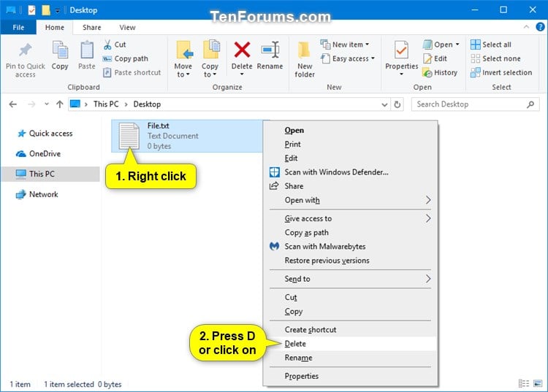548x392 pixels.
Task: Choose Scan with Windows Defender
Action: [350, 172]
